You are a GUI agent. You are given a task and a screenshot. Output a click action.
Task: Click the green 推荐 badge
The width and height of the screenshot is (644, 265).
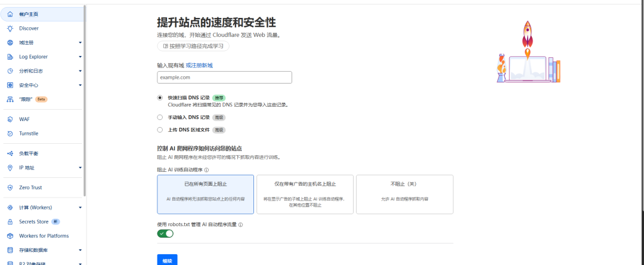click(219, 98)
